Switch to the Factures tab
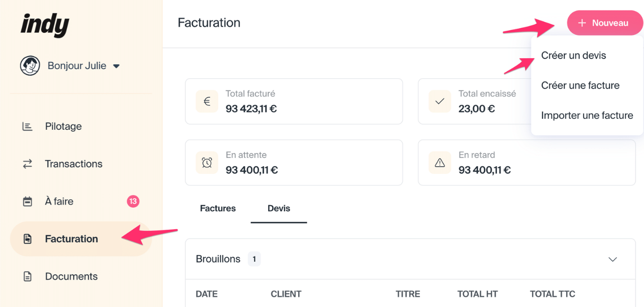The image size is (644, 307). pos(218,208)
